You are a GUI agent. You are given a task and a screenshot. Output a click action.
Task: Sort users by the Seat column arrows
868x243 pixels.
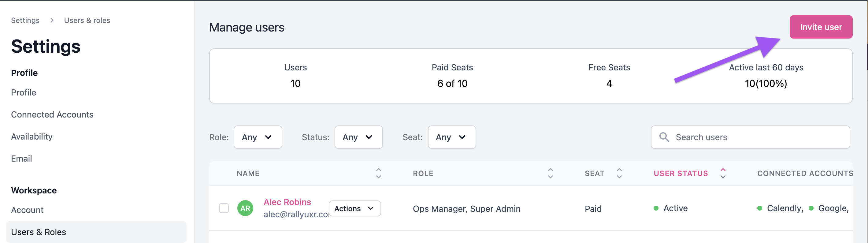point(619,173)
